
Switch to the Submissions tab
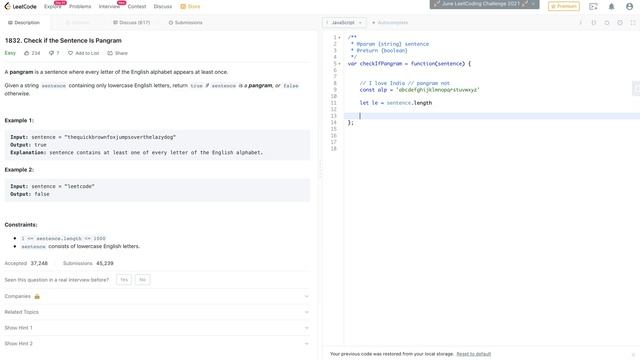186,22
